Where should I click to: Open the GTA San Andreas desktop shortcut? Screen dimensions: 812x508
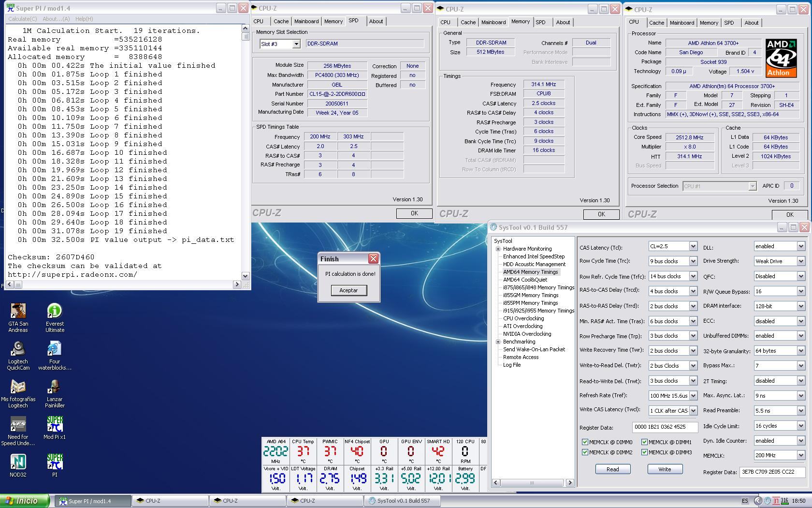(18, 312)
